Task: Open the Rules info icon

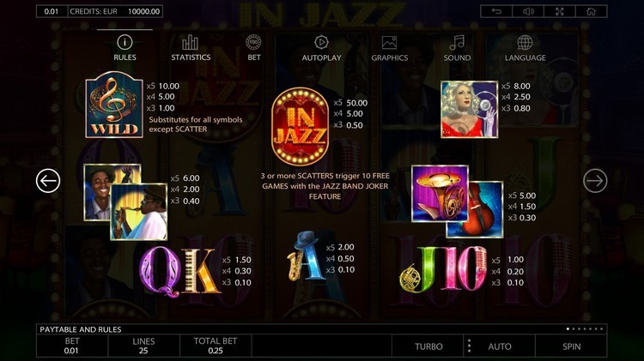Action: click(125, 42)
